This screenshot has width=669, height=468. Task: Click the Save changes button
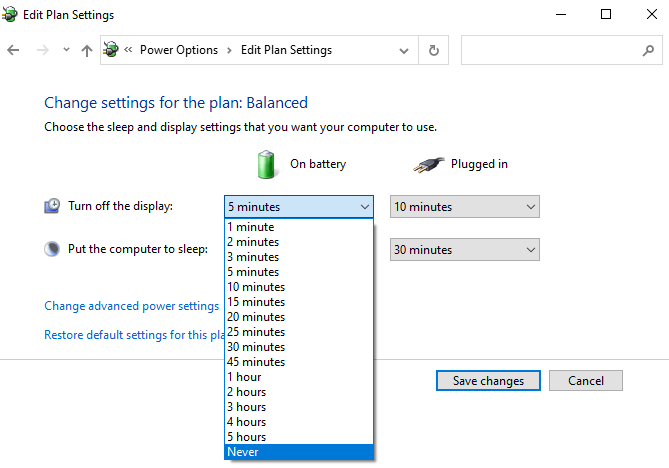click(488, 381)
